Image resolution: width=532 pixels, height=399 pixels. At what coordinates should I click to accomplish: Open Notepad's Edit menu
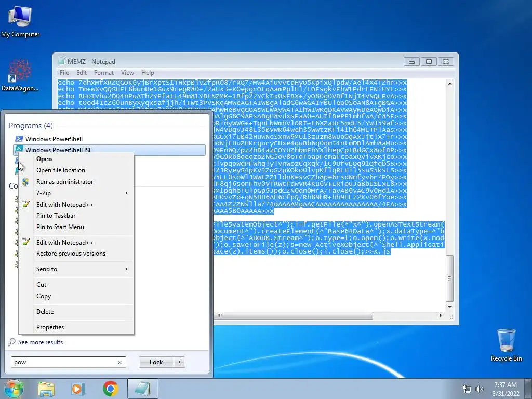82,73
